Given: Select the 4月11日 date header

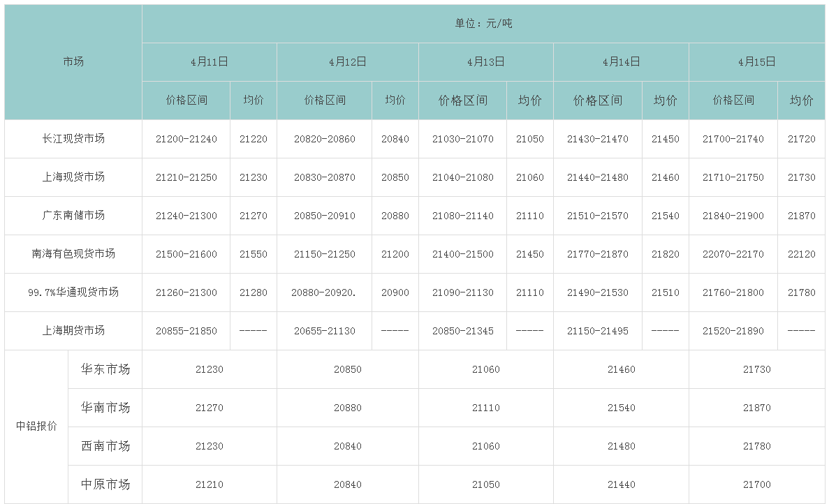Looking at the screenshot, I should 210,62.
